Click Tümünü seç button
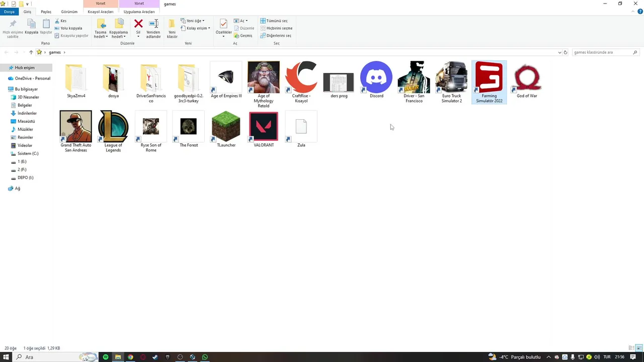This screenshot has height=362, width=644. click(274, 21)
